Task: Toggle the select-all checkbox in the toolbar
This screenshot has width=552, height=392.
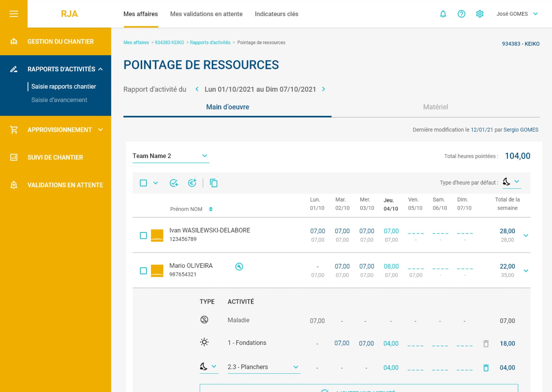Action: 143,183
